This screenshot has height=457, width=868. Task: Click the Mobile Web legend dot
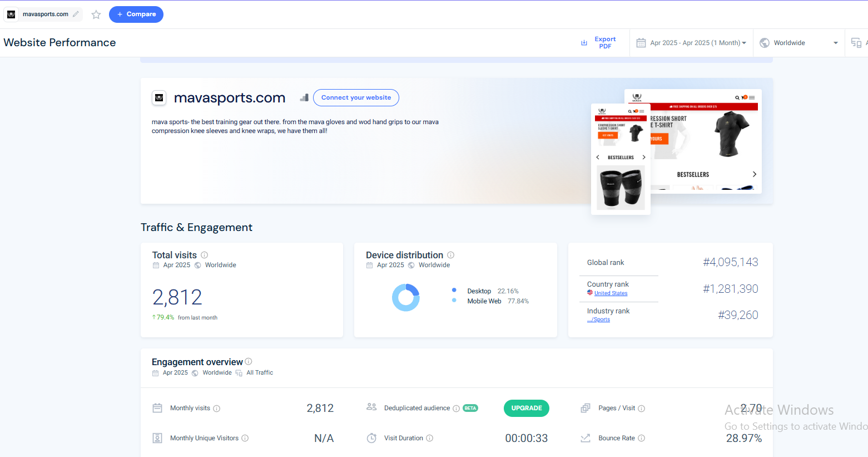click(x=454, y=300)
